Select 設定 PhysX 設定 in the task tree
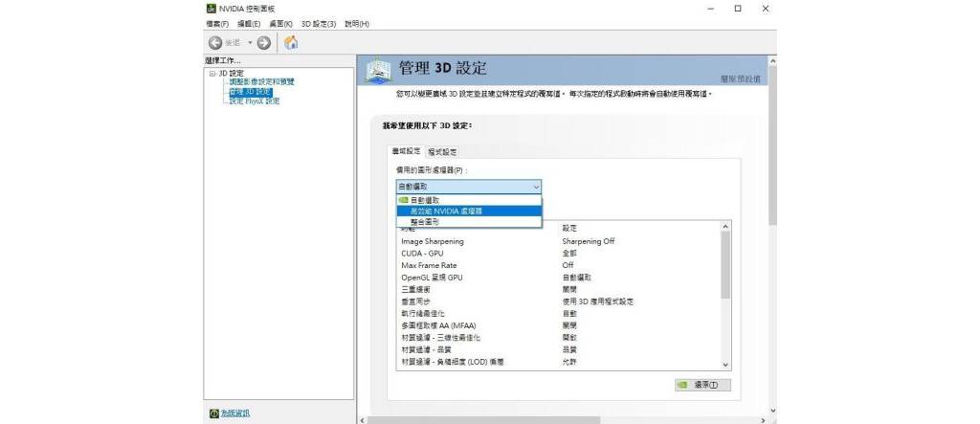This screenshot has height=424, width=980. point(254,101)
